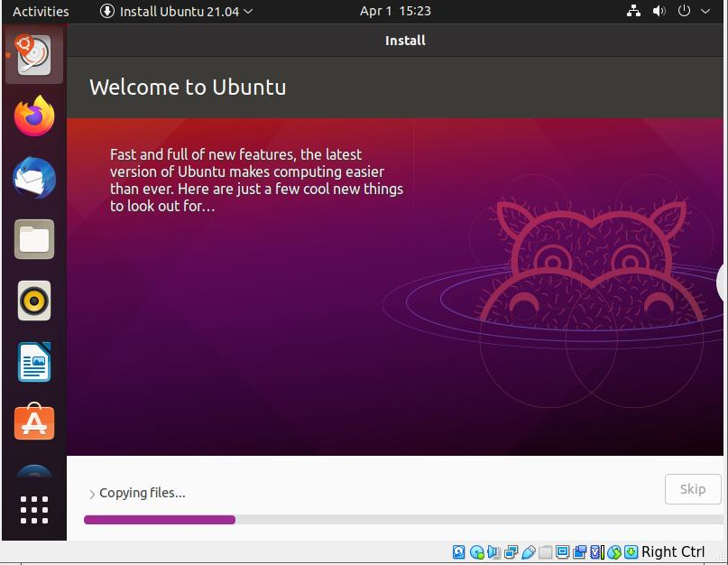Open Ubuntu Software store icon
The width and height of the screenshot is (728, 565).
34,422
